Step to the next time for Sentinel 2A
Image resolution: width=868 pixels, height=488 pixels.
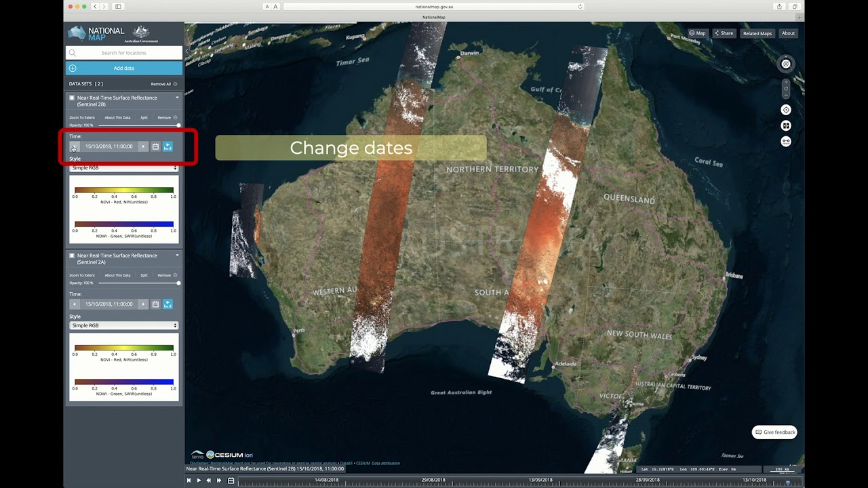[x=143, y=304]
